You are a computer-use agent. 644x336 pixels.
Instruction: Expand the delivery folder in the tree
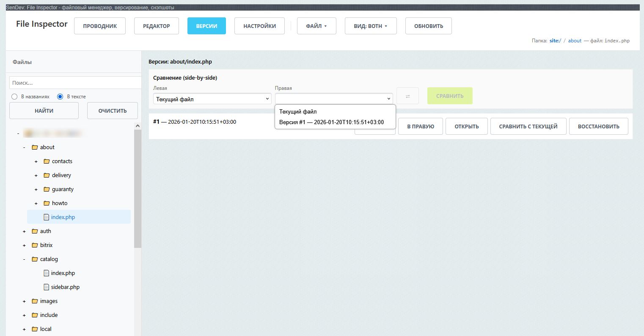[x=36, y=175]
